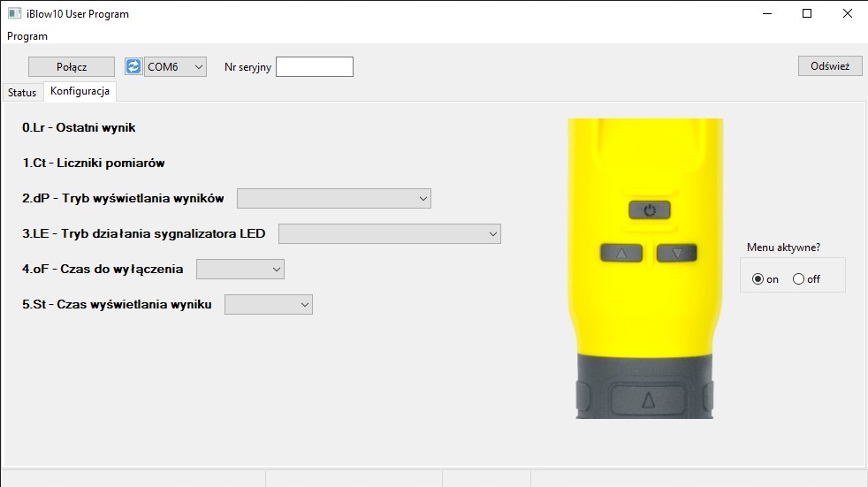Viewport: 868px width, 487px height.
Task: Expand the 2.dP Tryb wyświetlania wyników dropdown
Action: 334,199
